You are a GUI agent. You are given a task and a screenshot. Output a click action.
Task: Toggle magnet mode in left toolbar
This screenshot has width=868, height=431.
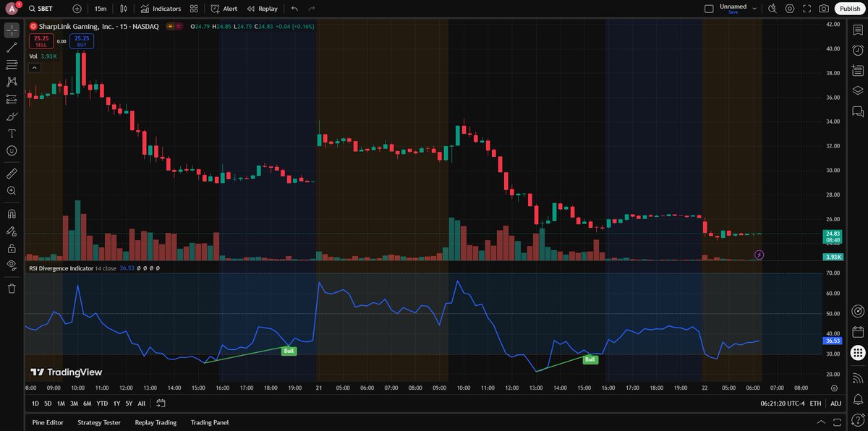(12, 213)
